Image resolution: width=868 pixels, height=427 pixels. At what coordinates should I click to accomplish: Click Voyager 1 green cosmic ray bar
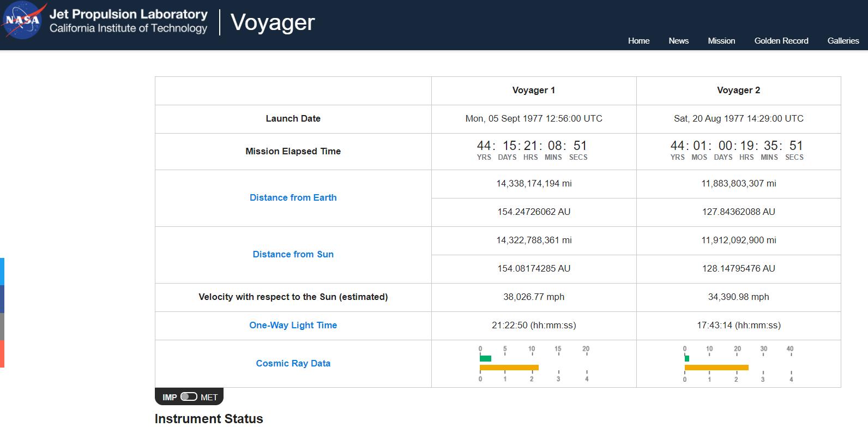tap(485, 358)
